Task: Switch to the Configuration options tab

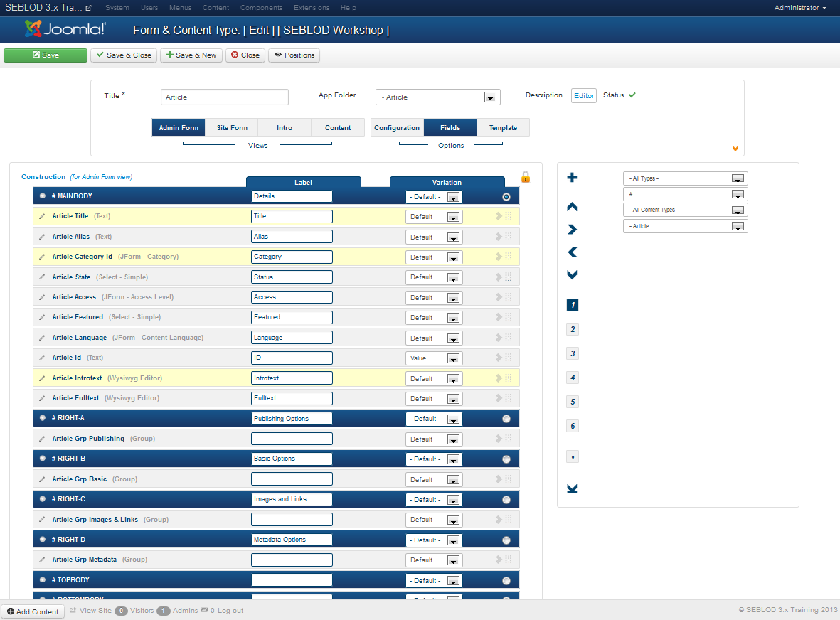Action: tap(397, 127)
